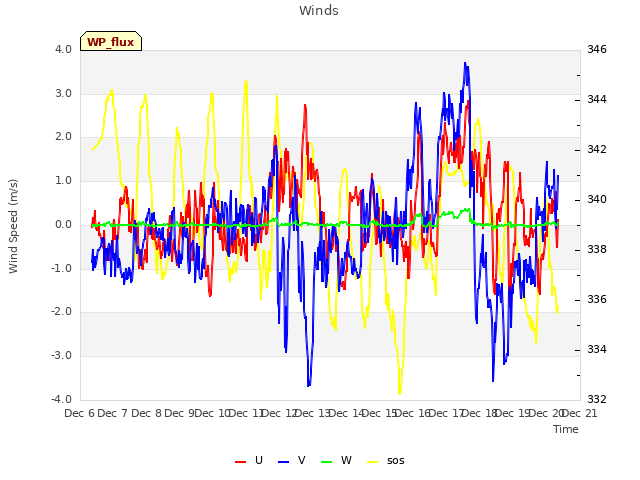Click the 342 right axis value

(x=597, y=149)
